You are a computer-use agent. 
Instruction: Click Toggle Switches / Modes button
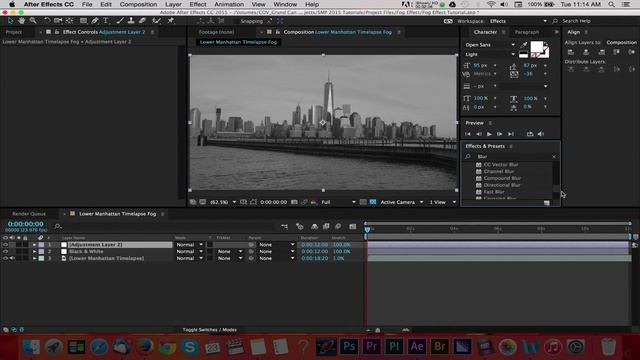(x=209, y=330)
